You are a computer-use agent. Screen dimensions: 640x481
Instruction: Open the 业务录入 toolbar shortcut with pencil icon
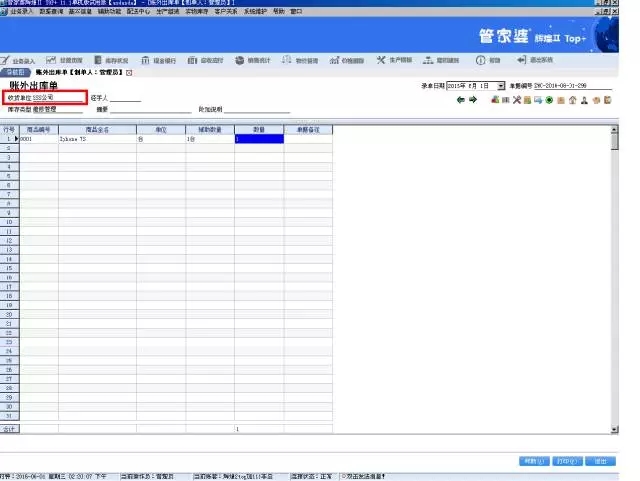coord(18,60)
